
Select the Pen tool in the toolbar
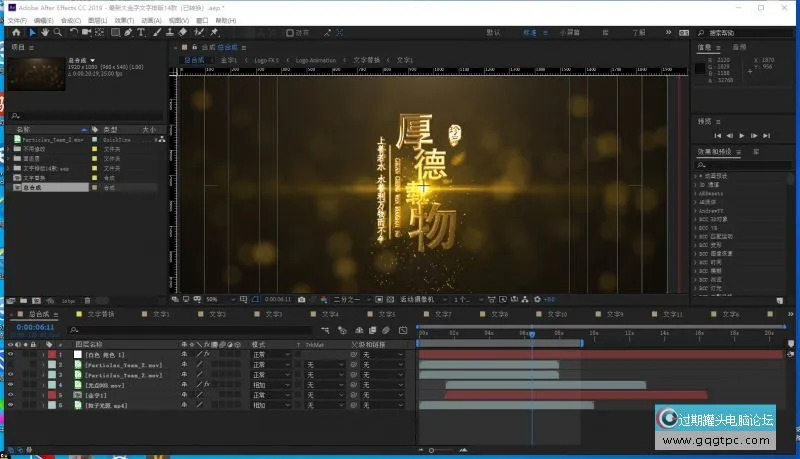(x=128, y=32)
